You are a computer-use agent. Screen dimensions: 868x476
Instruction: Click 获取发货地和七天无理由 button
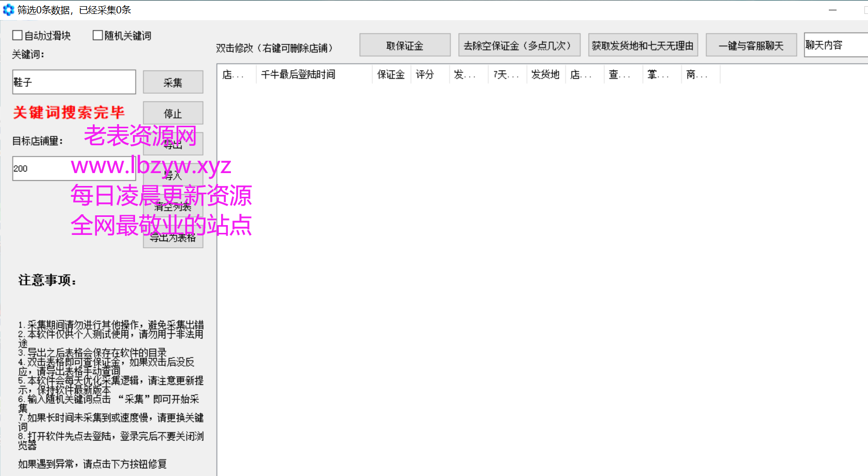[643, 45]
